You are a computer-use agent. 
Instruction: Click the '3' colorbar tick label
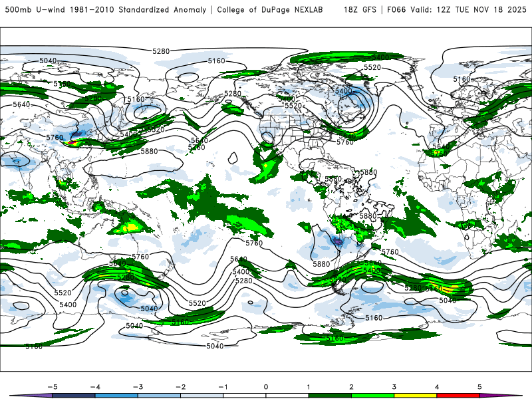[x=394, y=387]
